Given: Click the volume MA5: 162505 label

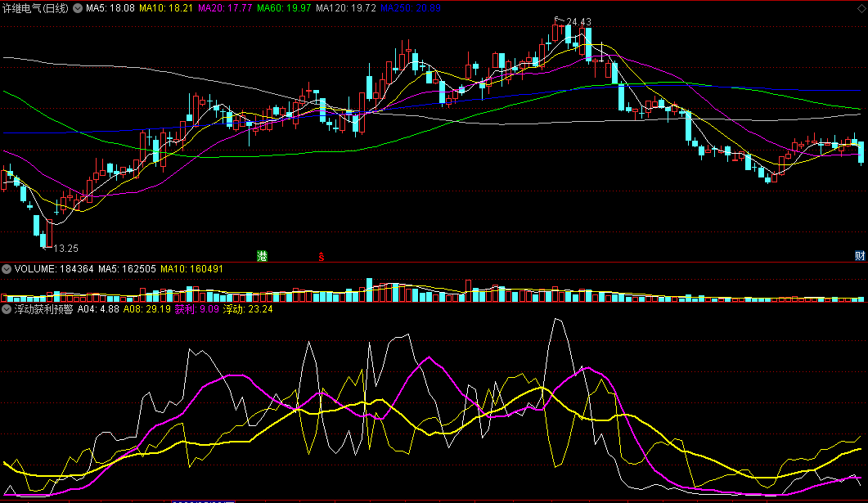Looking at the screenshot, I should click(x=128, y=269).
